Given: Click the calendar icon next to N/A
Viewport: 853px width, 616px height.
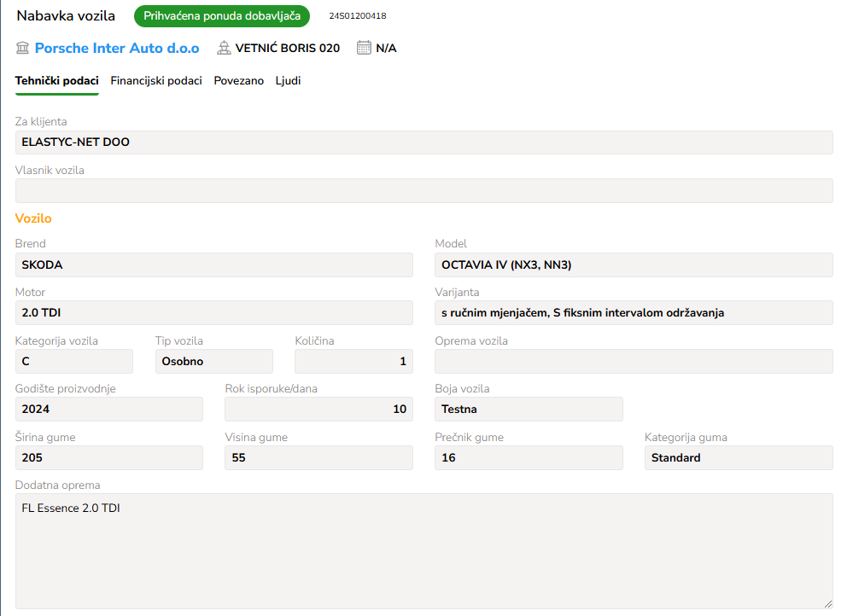Looking at the screenshot, I should [x=364, y=48].
